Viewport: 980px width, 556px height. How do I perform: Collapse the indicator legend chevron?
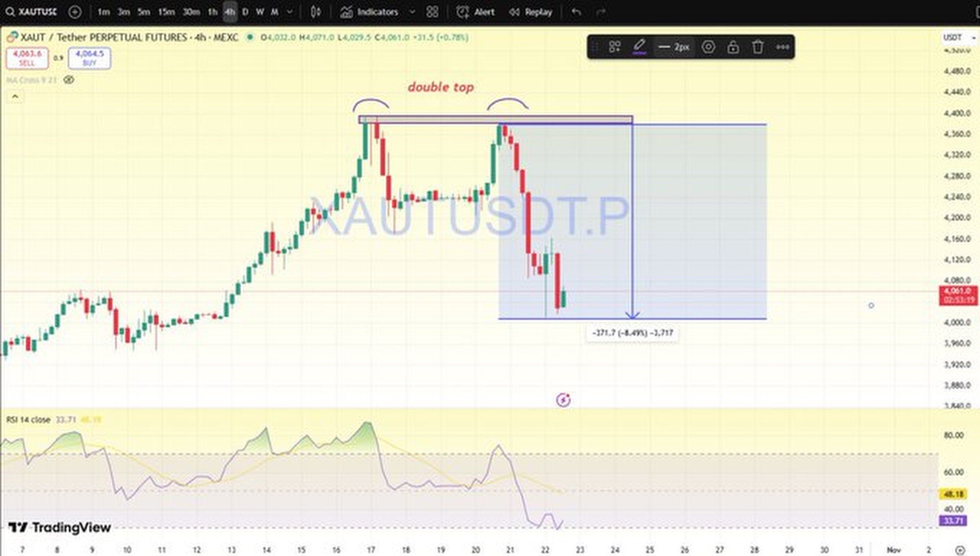coord(15,97)
